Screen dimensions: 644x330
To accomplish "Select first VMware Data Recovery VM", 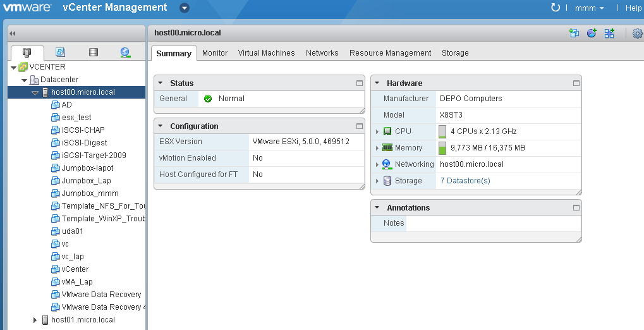I will click(101, 294).
